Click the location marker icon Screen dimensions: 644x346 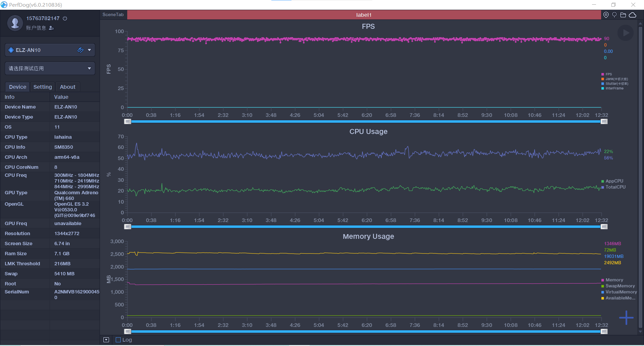[x=606, y=15]
